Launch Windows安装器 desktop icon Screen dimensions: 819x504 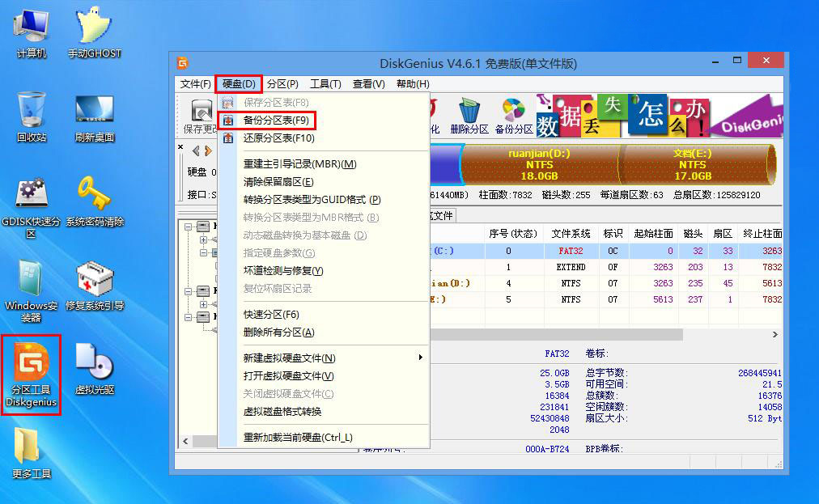pyautogui.click(x=32, y=291)
